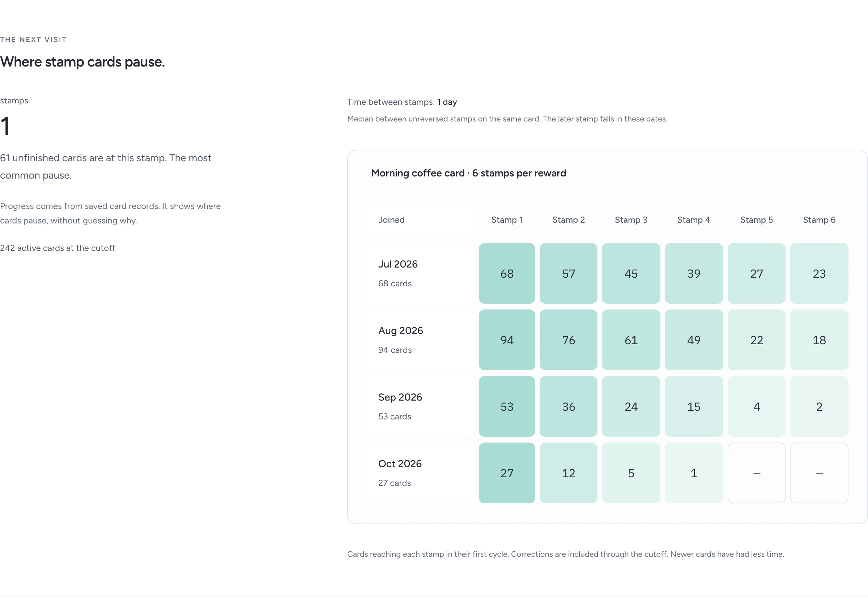Viewport: 868px width, 598px height.
Task: Click the Stamp 5 column header
Action: tap(756, 219)
